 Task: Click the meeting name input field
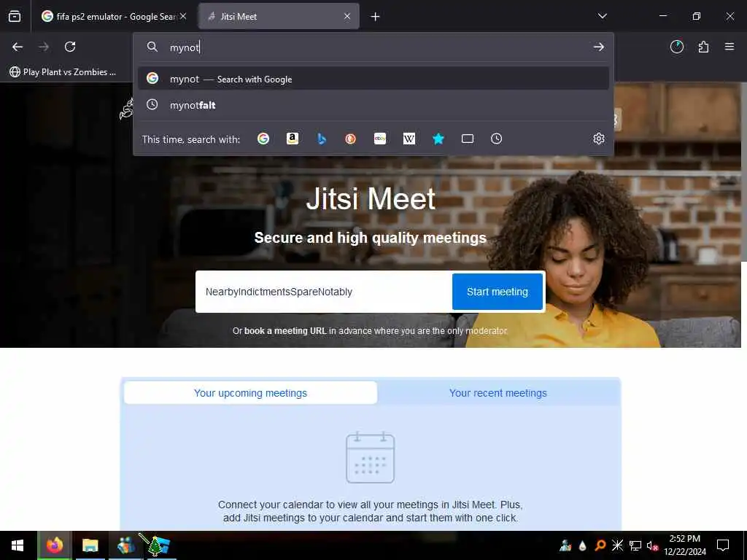click(323, 292)
